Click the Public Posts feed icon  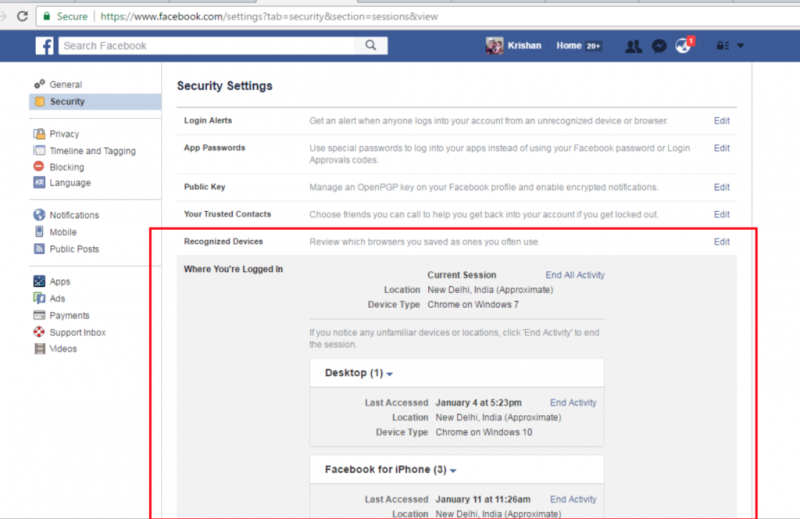coord(39,249)
